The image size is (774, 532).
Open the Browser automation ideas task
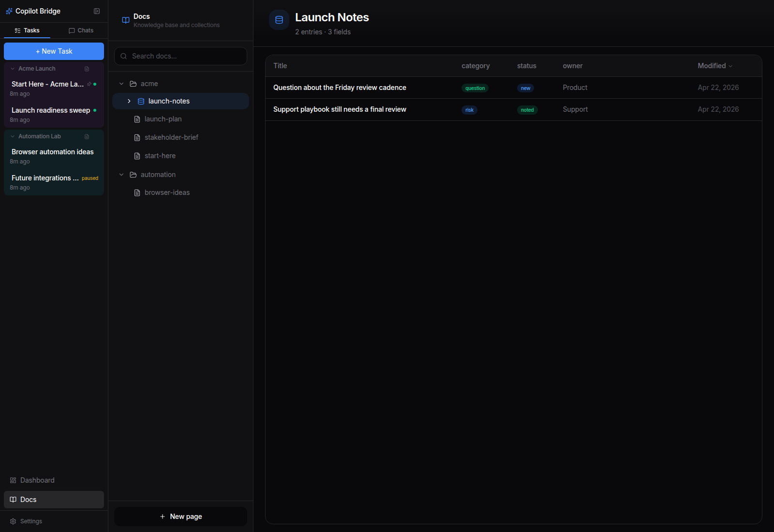[x=54, y=156]
